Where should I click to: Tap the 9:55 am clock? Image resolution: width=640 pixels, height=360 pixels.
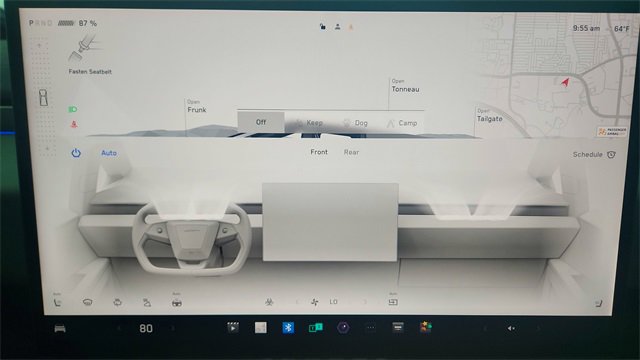click(586, 28)
